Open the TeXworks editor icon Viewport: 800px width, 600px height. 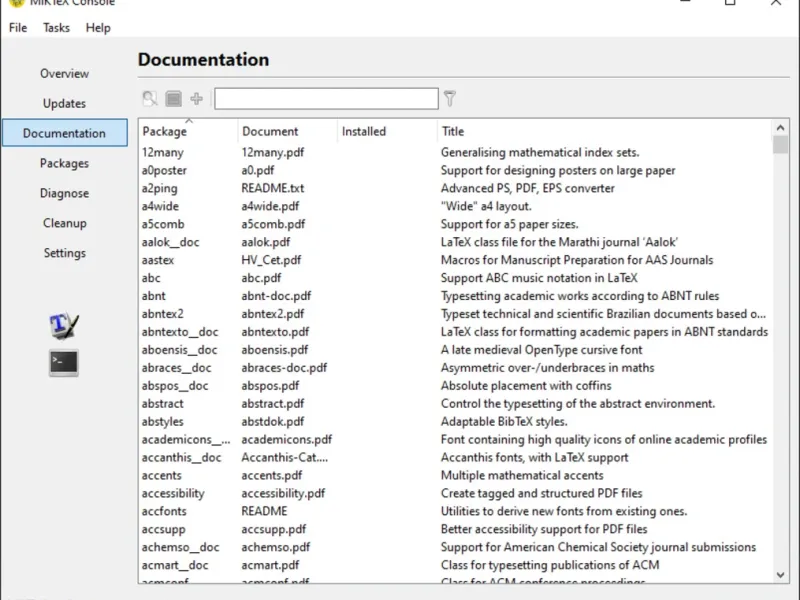point(64,326)
